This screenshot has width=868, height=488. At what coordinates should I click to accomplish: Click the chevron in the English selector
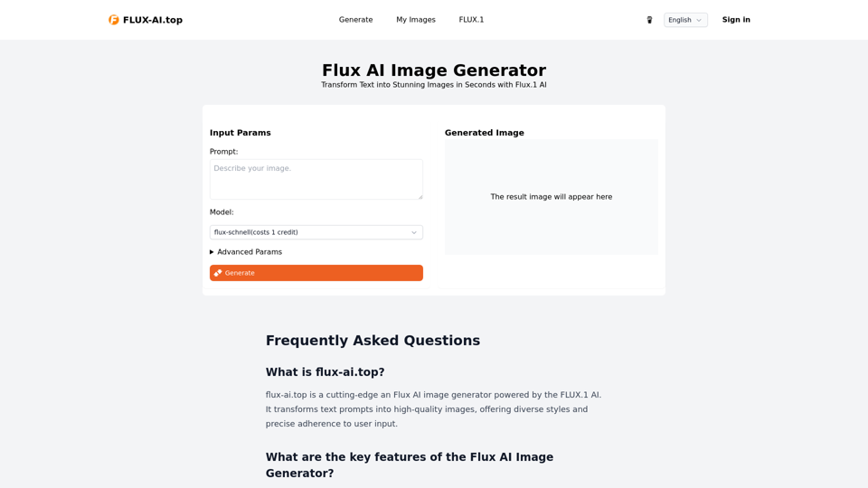(x=699, y=21)
